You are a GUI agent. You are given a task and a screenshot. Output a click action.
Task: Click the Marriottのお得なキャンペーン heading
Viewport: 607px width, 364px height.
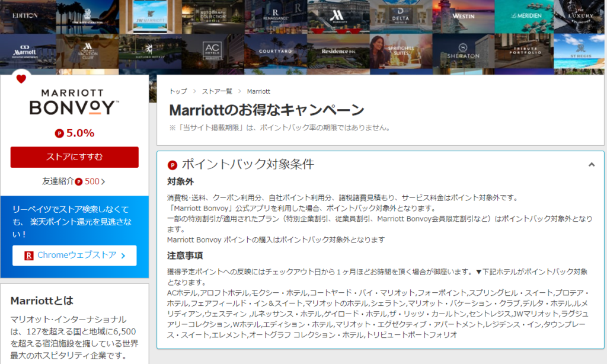[x=267, y=110]
